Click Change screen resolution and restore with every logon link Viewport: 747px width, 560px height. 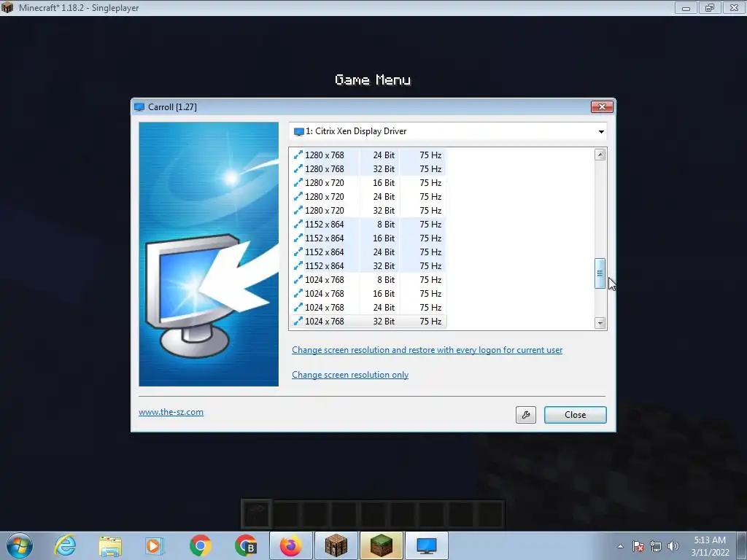427,350
